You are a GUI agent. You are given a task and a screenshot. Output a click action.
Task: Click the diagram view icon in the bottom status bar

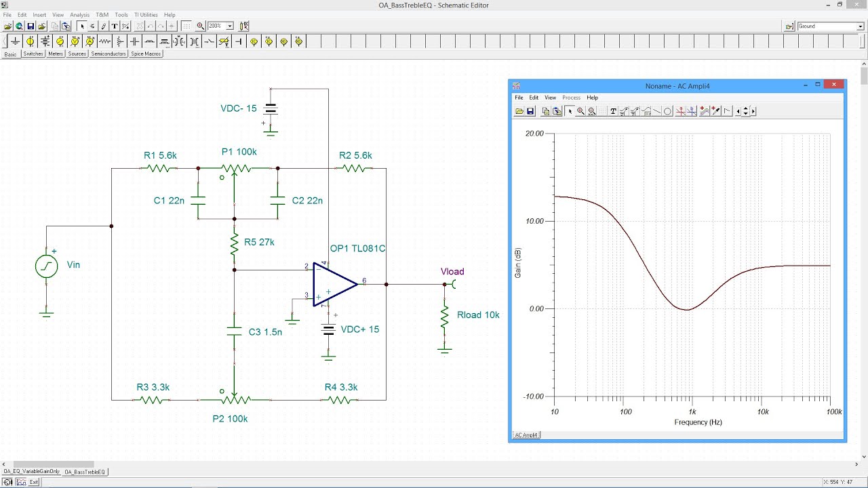pos(20,482)
